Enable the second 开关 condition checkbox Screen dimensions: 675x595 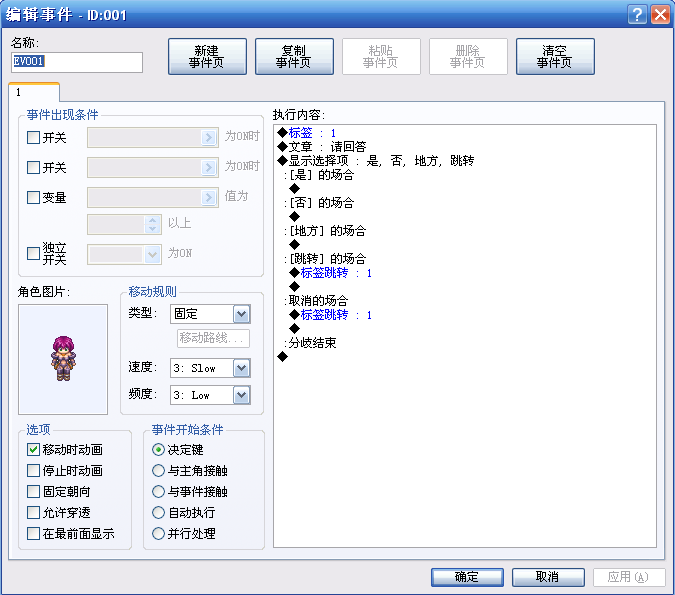coord(33,167)
